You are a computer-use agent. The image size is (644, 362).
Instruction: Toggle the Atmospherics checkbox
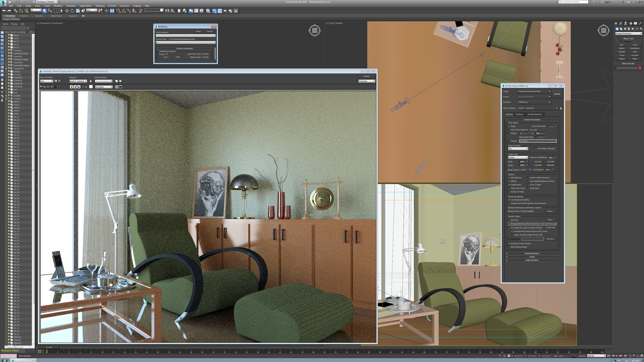[x=509, y=178]
